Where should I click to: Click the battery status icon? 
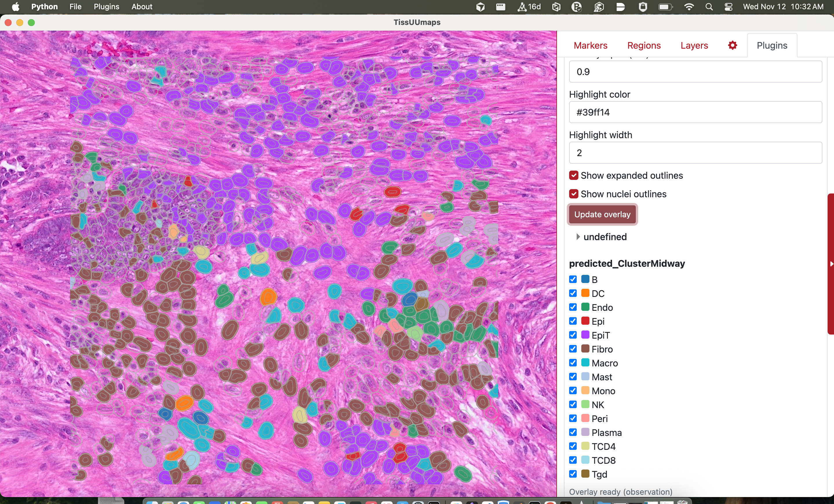(665, 7)
